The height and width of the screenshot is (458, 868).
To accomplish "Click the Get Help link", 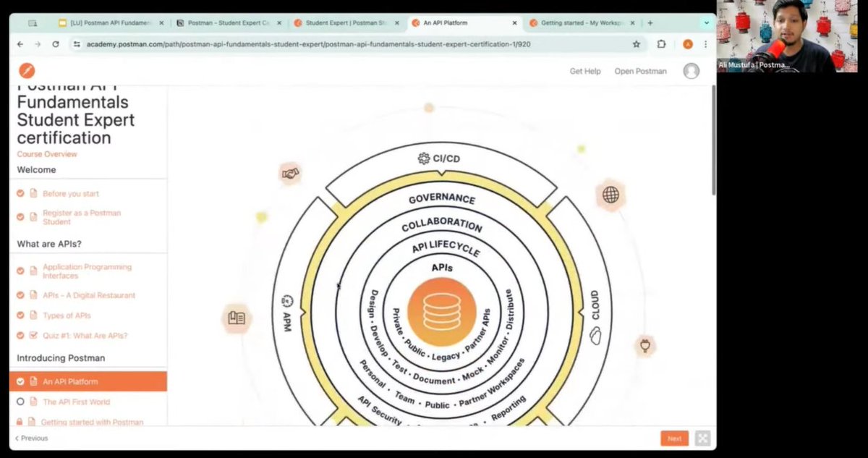I will coord(585,71).
